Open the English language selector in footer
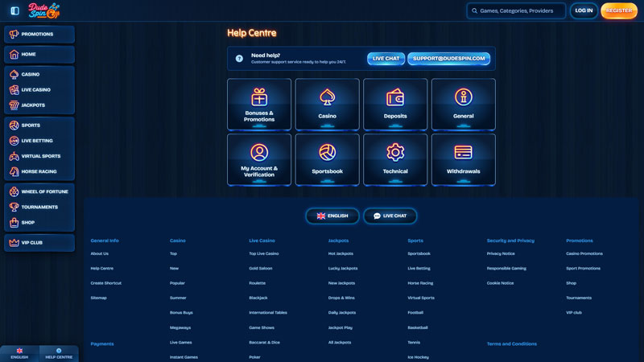 point(332,216)
